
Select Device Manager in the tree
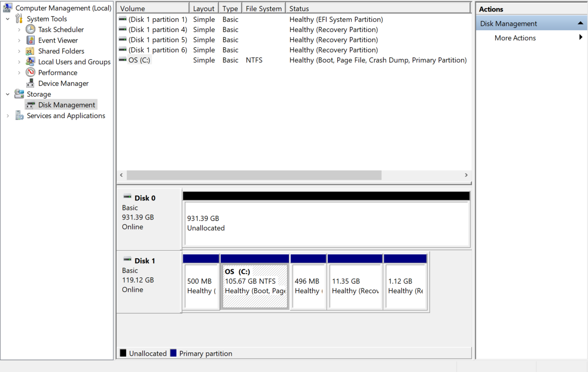click(63, 83)
